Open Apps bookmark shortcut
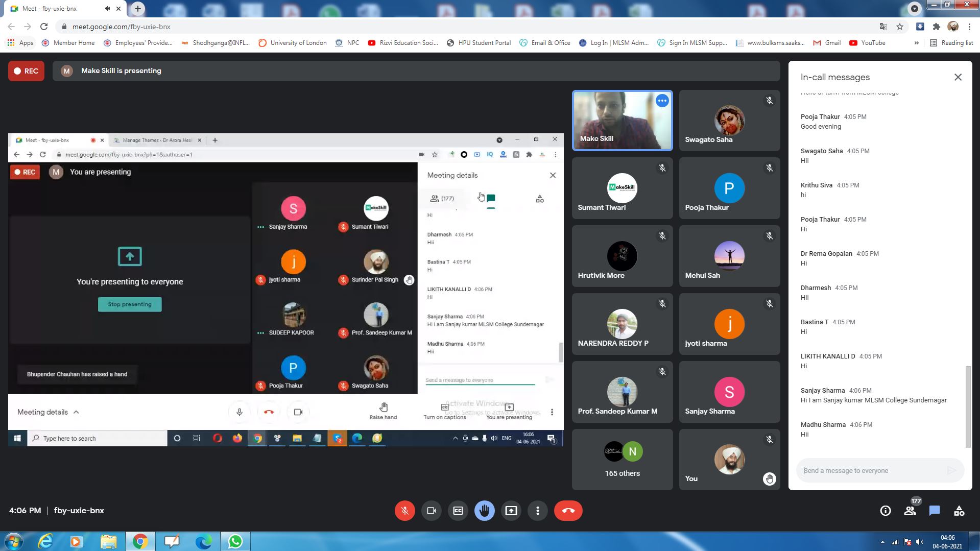The image size is (980, 551). pyautogui.click(x=20, y=43)
